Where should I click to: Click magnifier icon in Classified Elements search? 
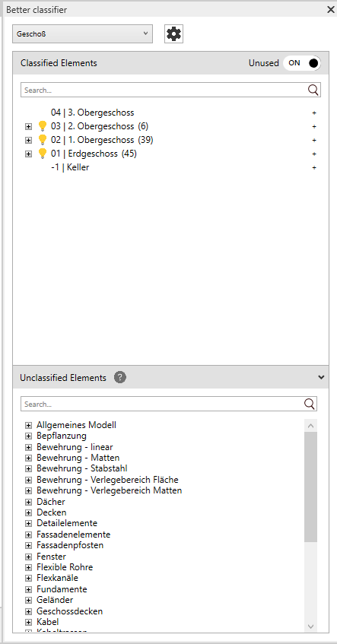(x=313, y=90)
